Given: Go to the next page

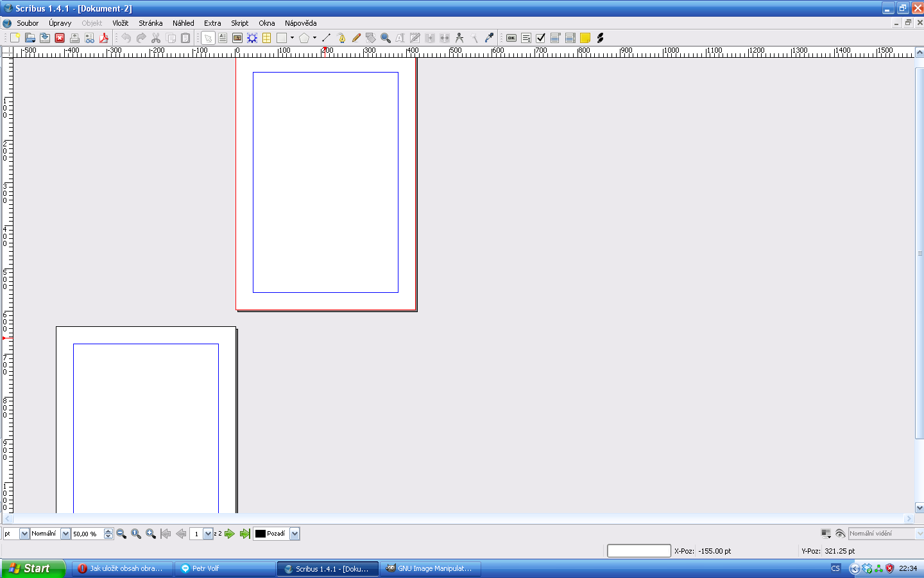Looking at the screenshot, I should (230, 534).
